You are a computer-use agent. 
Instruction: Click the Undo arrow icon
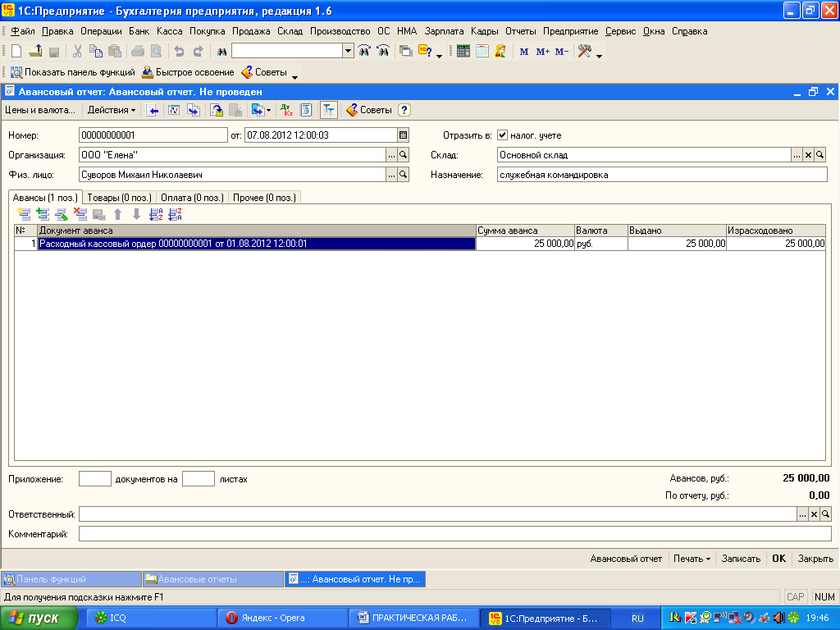click(x=179, y=51)
